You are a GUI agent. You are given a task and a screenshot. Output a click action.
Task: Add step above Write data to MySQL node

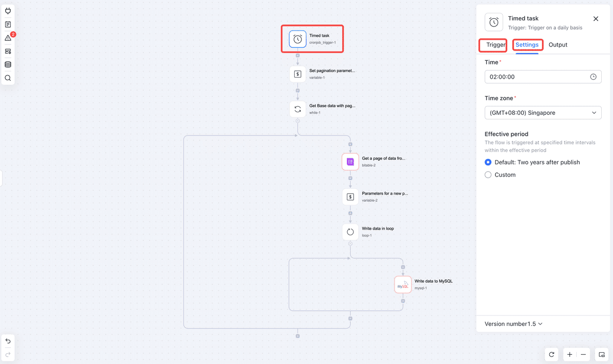403,267
